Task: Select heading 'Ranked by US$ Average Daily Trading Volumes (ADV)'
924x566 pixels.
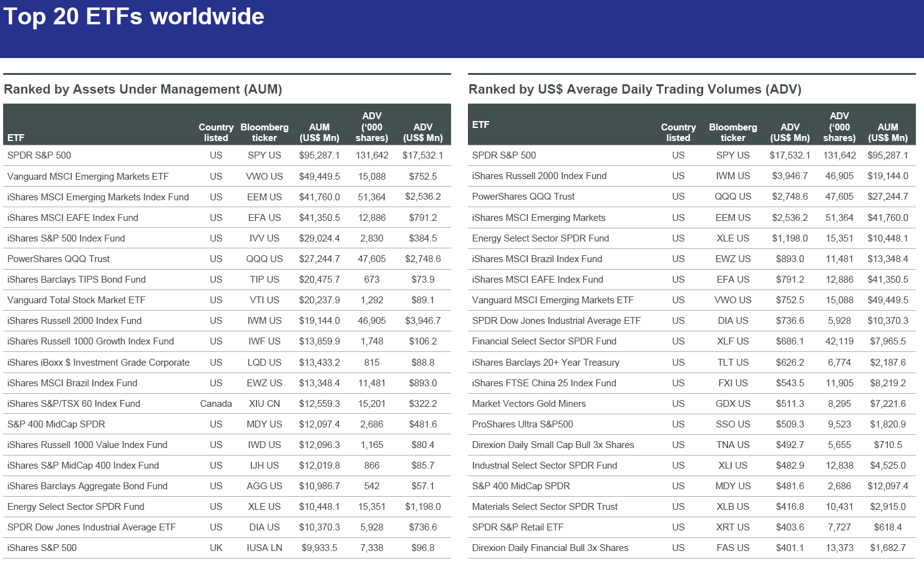Action: click(635, 89)
